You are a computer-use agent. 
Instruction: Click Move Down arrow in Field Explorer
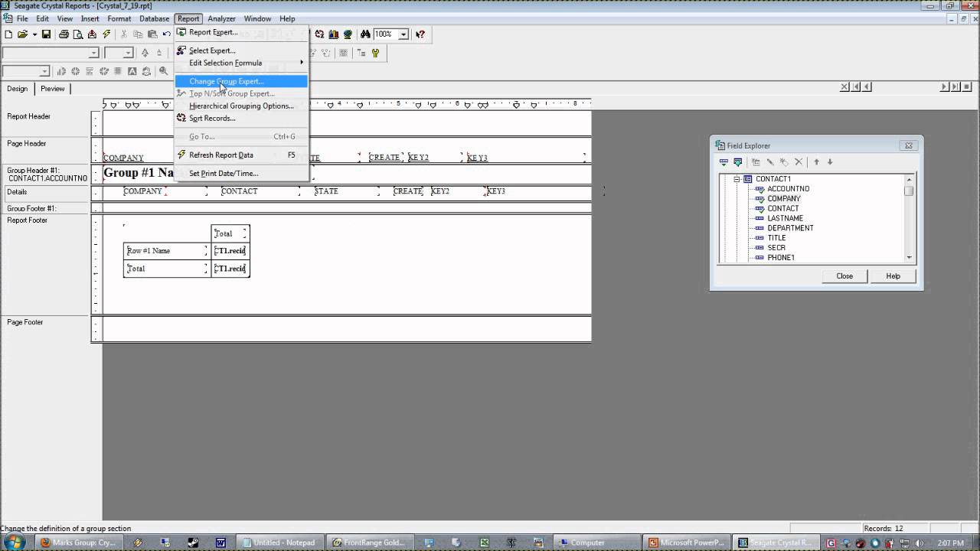coord(829,162)
